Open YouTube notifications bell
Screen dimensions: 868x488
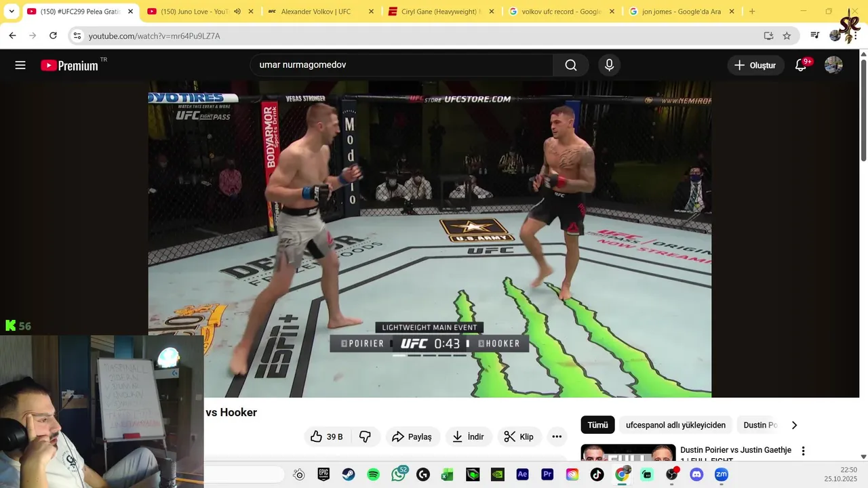pyautogui.click(x=801, y=65)
